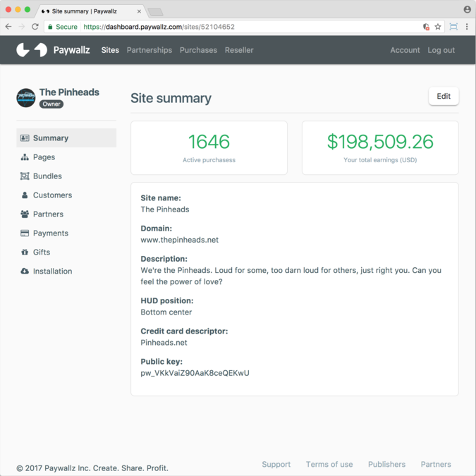Click the Paywallz logo icon
The image size is (476, 476).
[x=32, y=50]
